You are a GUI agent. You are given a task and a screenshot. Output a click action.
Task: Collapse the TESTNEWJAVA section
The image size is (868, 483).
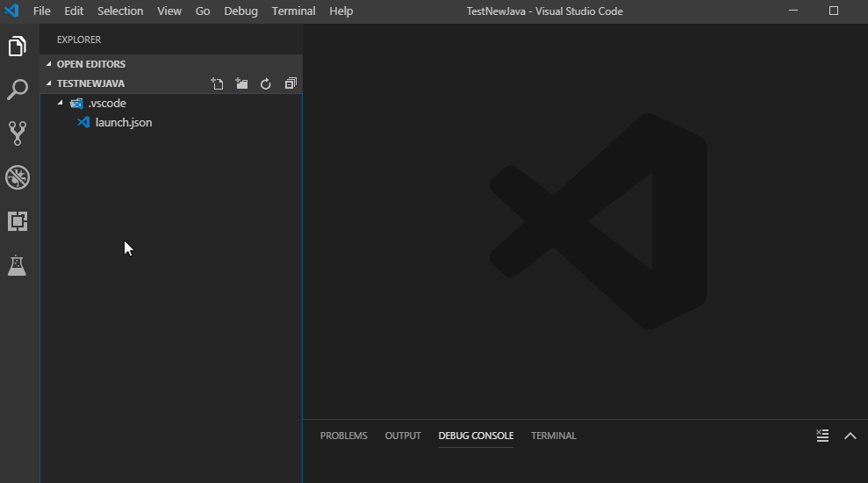click(x=49, y=83)
